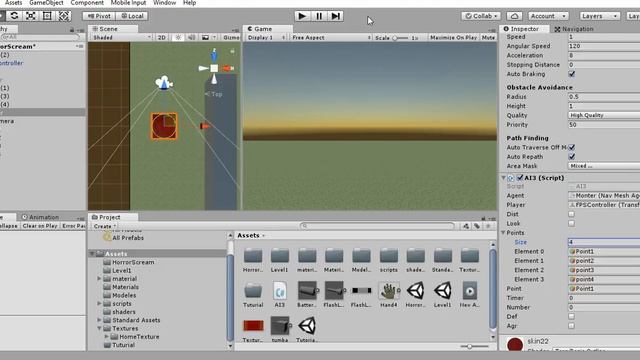640x360 pixels.
Task: Open the Window menu
Action: [164, 3]
